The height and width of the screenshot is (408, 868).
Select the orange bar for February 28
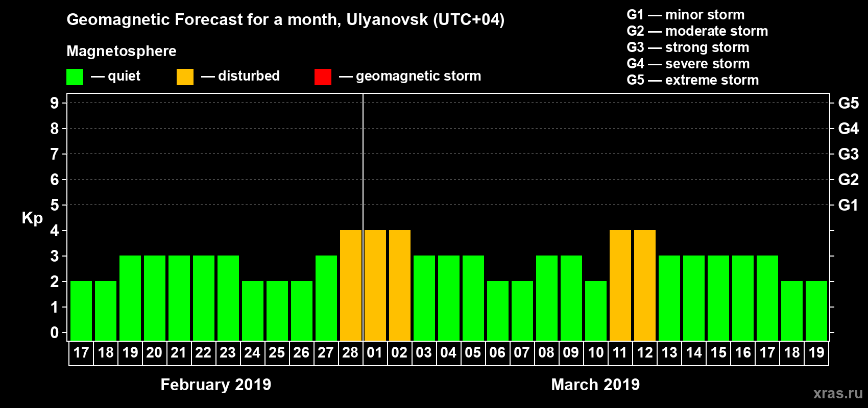click(x=351, y=286)
